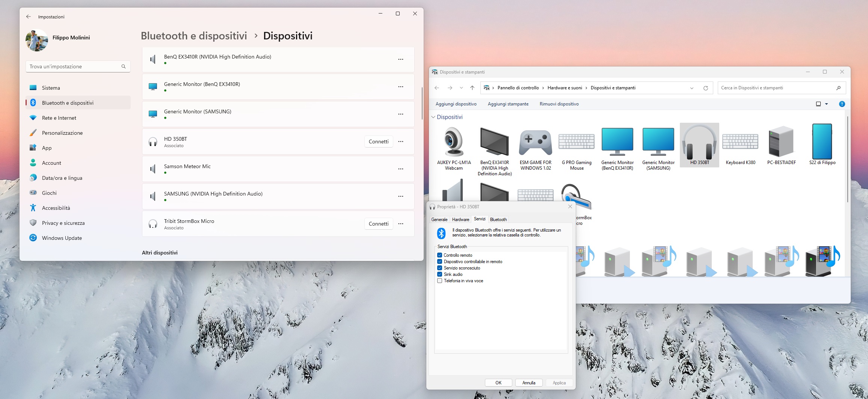Screen dimensions: 868x399
Task: Select the Generic Monitor (BenQ EX3410R) icon in Control Panel
Action: [x=617, y=148]
